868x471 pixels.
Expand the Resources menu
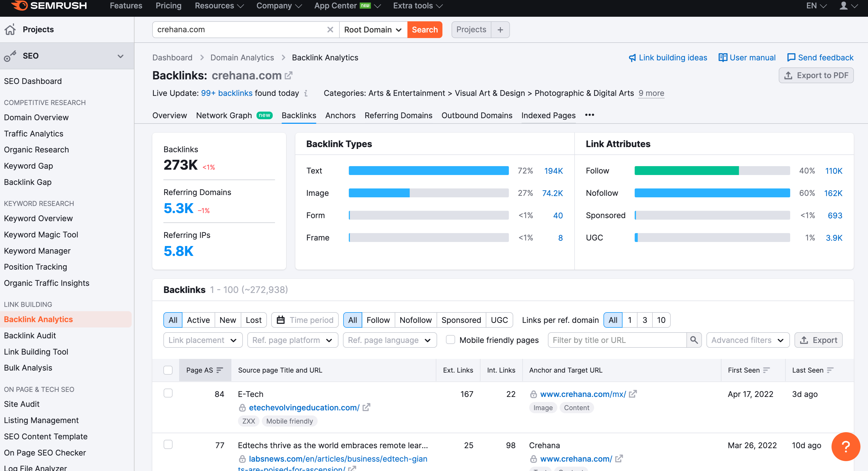(x=219, y=6)
